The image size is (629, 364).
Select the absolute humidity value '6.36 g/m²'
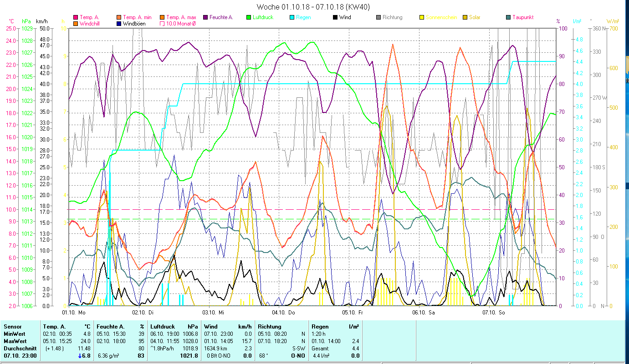[x=109, y=356]
